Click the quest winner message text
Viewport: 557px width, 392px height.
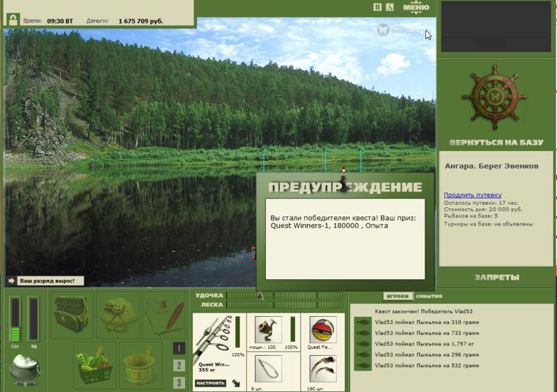343,222
